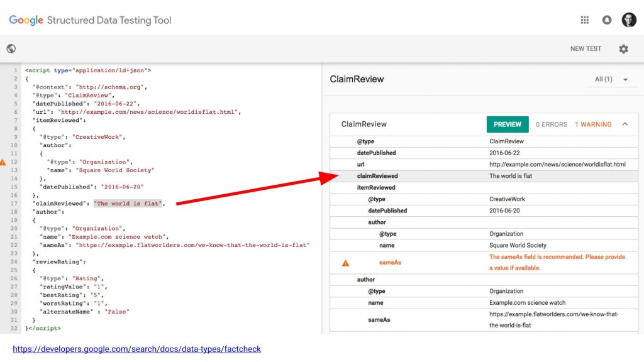Click the warning triangle beside line 12
This screenshot has height=362, width=644.
click(x=3, y=162)
